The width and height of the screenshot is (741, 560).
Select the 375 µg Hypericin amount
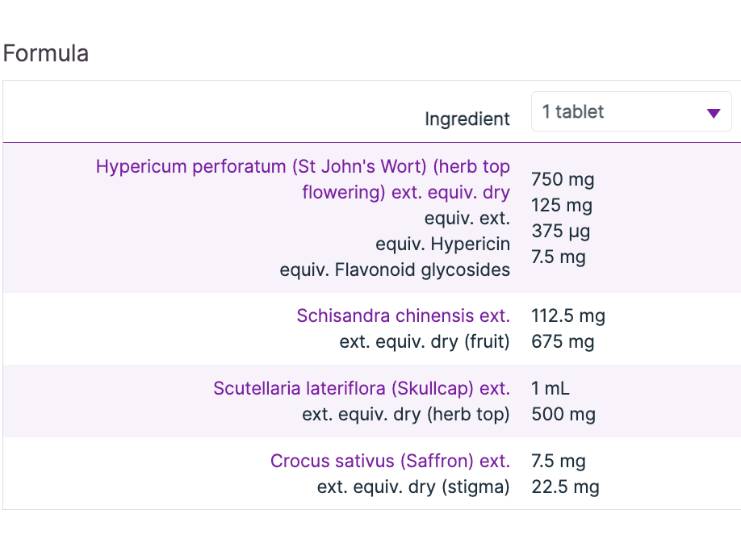(561, 232)
